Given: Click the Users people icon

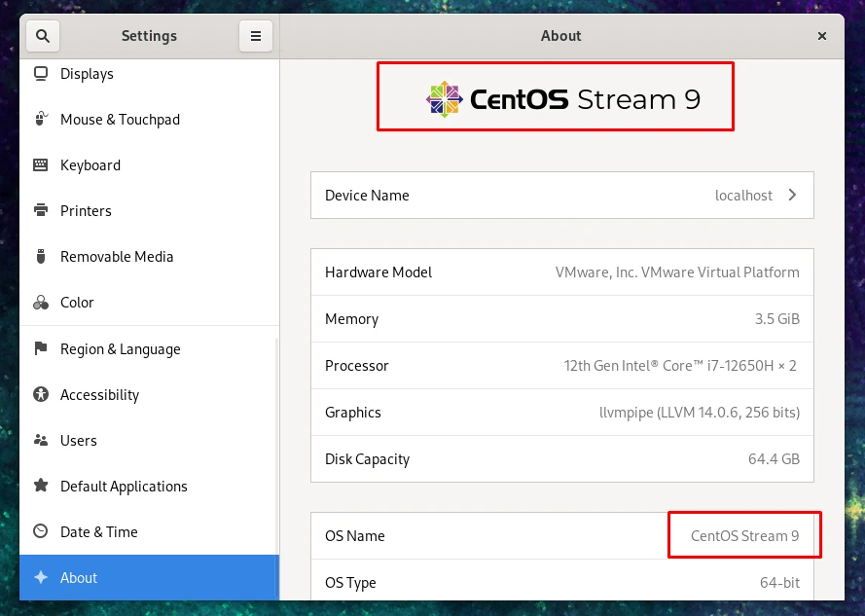Looking at the screenshot, I should pos(41,440).
